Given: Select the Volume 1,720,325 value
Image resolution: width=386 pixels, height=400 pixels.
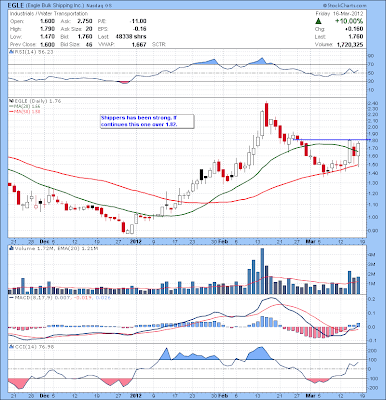Looking at the screenshot, I should coord(350,44).
